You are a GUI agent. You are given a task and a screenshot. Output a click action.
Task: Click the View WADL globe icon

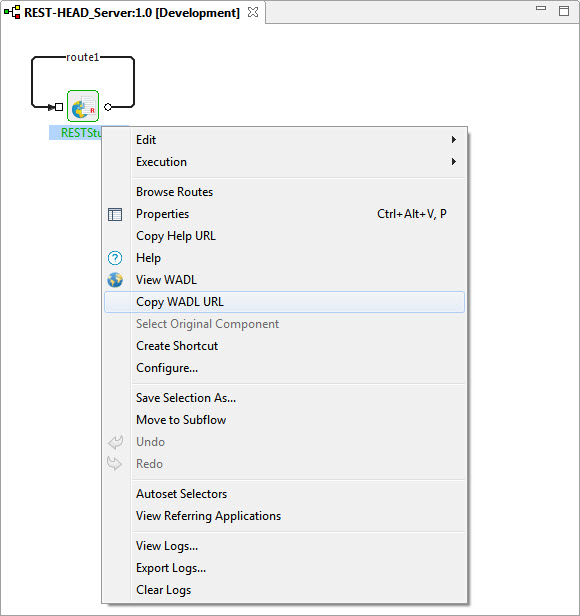(115, 280)
